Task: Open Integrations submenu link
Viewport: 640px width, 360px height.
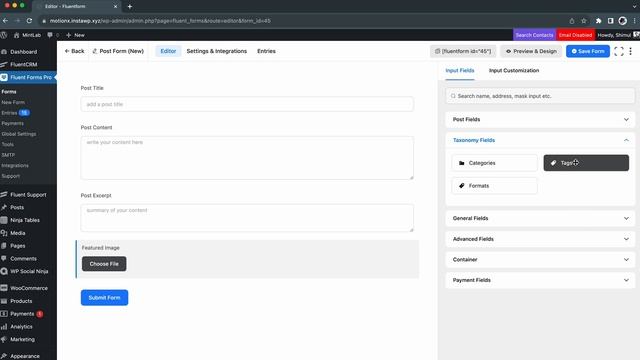Action: (15, 166)
